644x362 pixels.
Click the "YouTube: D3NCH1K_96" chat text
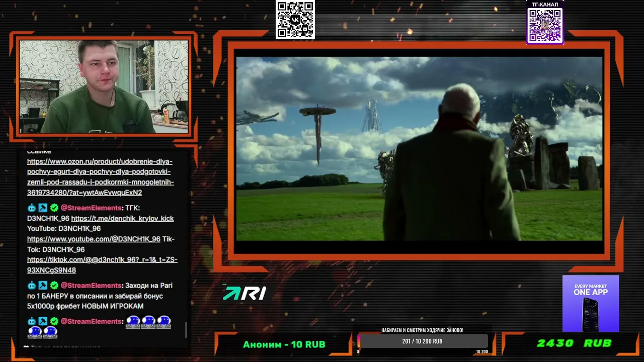(x=64, y=229)
